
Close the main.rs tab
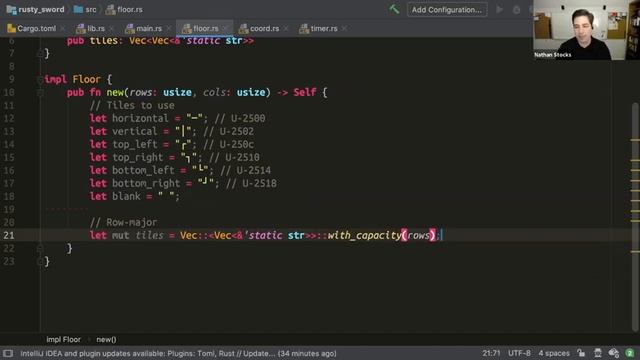point(169,29)
